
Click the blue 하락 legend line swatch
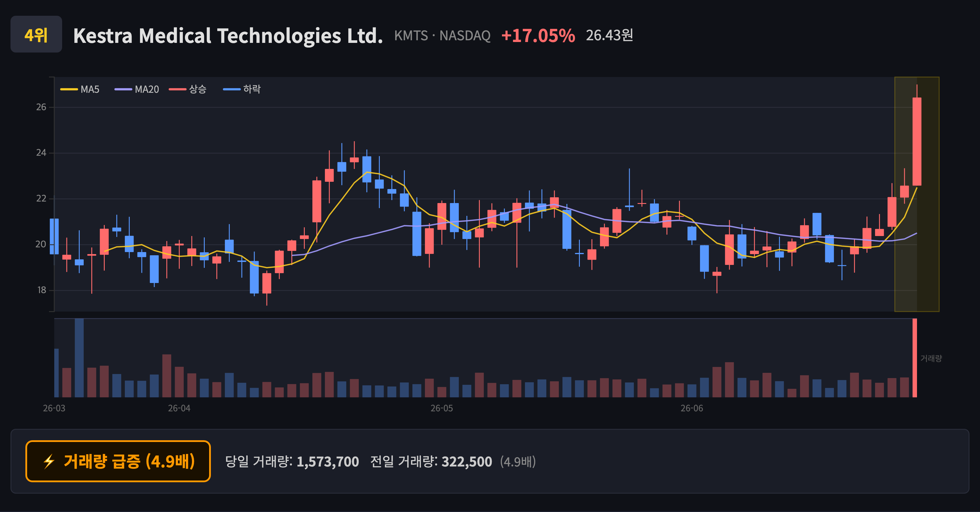(232, 89)
